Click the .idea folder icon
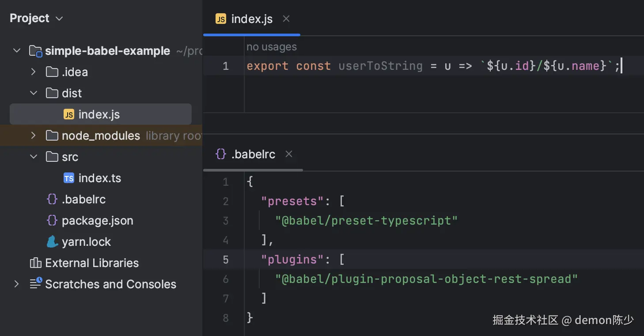 pos(52,72)
